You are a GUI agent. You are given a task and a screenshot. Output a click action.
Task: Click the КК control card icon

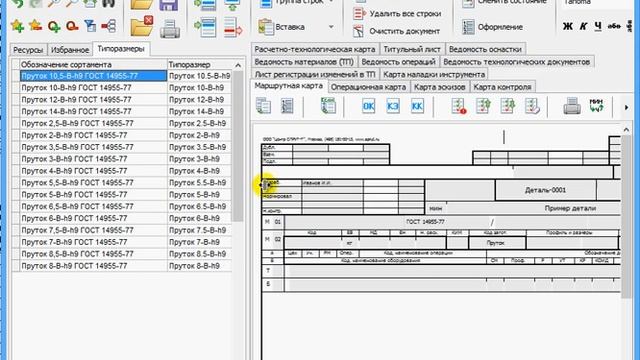417,106
